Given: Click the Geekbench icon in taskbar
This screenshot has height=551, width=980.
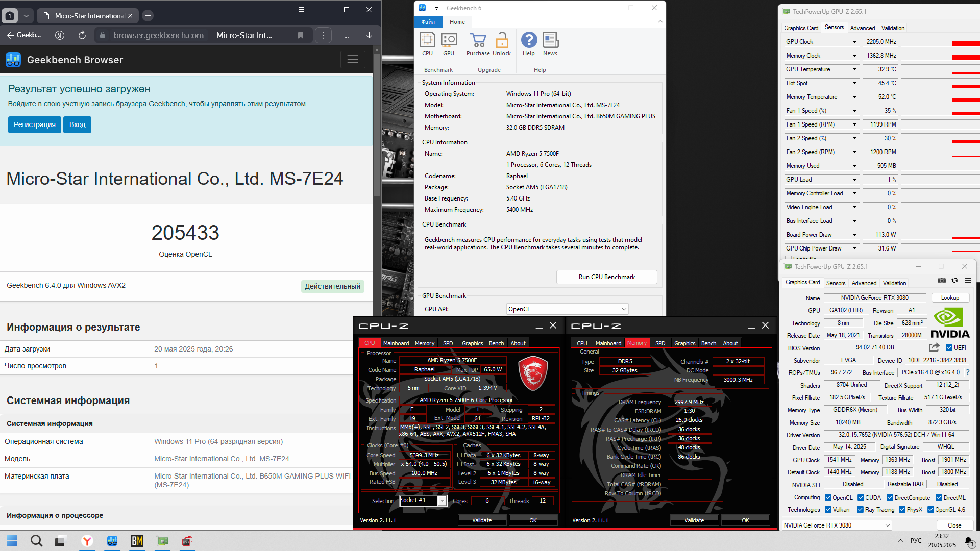Looking at the screenshot, I should point(112,541).
